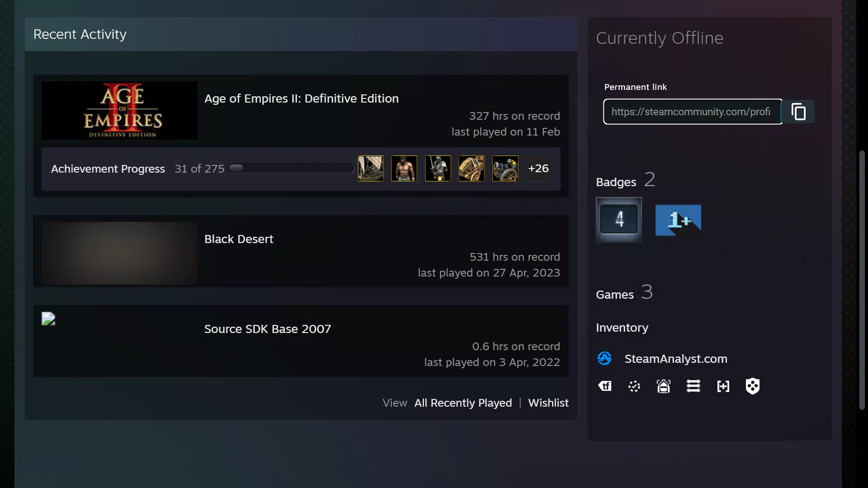
Task: Click the Recent Activity header
Action: [80, 34]
